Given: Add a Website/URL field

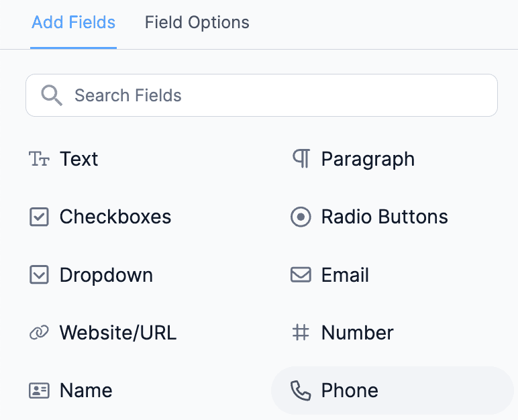Looking at the screenshot, I should coord(103,332).
